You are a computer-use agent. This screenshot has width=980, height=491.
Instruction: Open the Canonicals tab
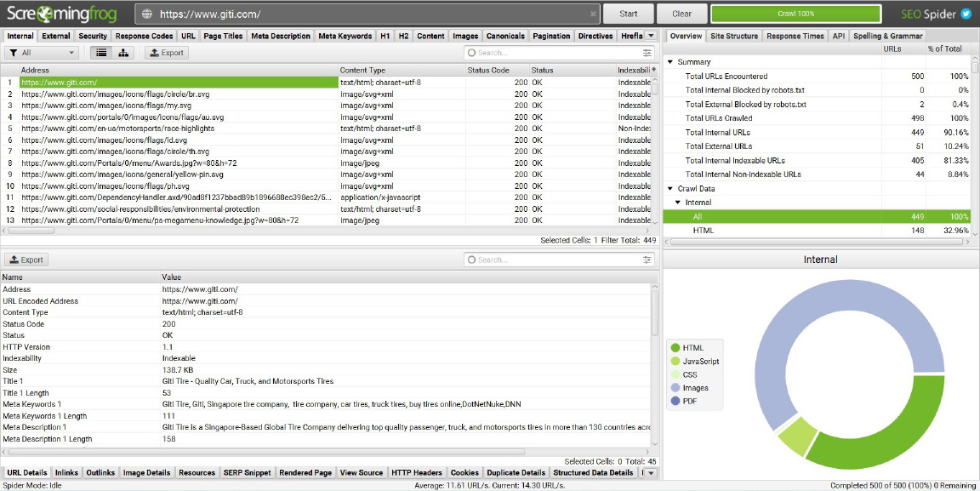coord(506,36)
